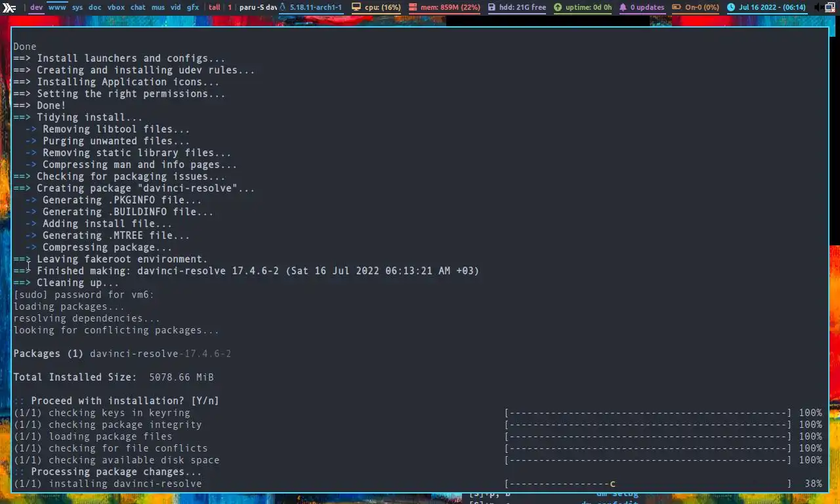
Task: Switch to the mus workspace
Action: pyautogui.click(x=158, y=8)
